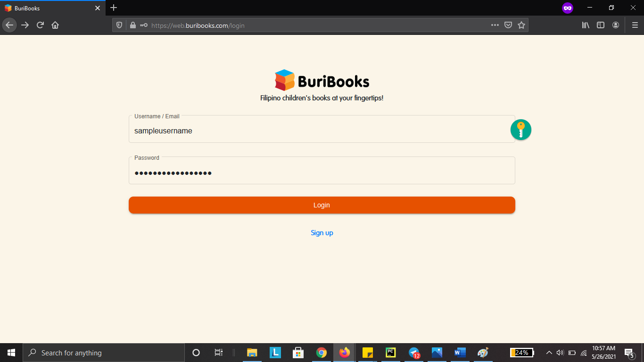The height and width of the screenshot is (362, 644).
Task: Click the Search for anything taskbar box
Action: [x=104, y=353]
